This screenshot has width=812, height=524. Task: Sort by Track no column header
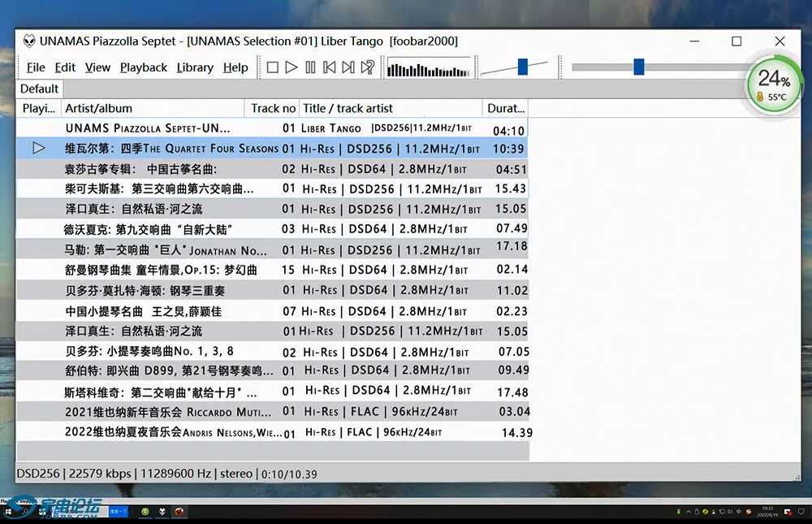(x=273, y=108)
